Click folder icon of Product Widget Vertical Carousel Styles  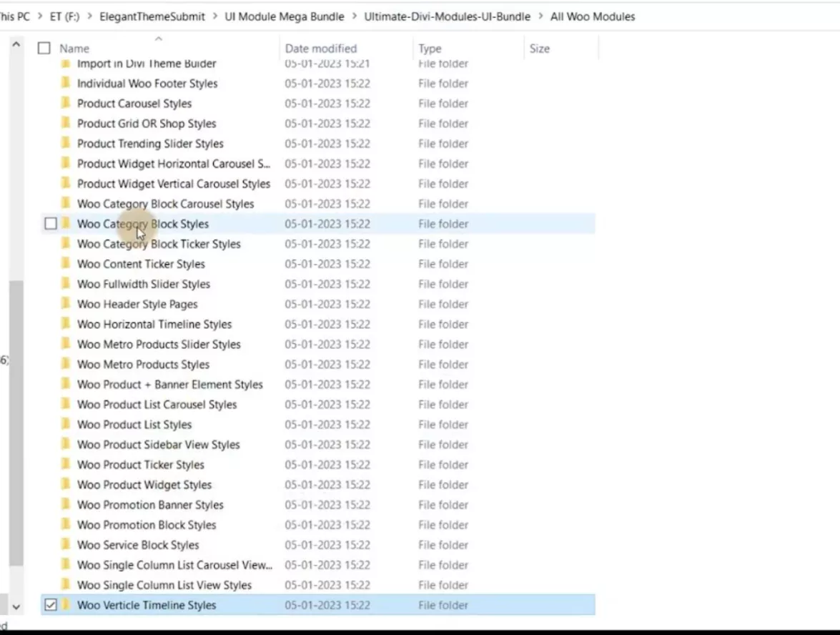[66, 183]
